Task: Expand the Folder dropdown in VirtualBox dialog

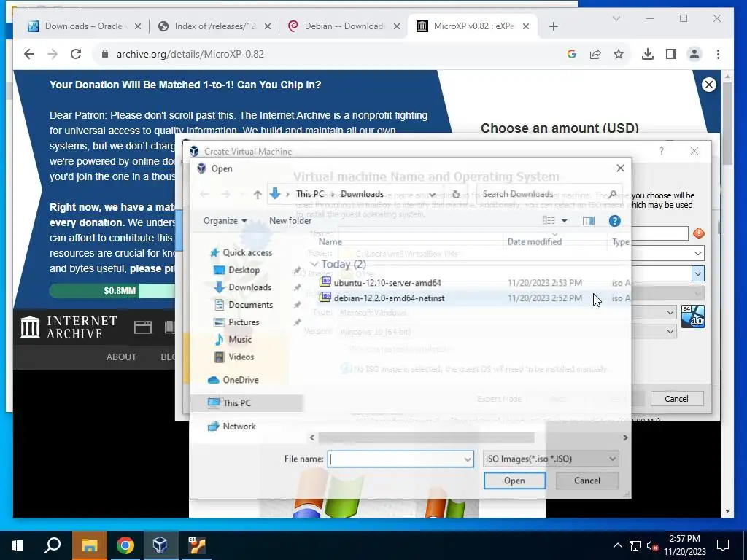Action: (x=697, y=253)
